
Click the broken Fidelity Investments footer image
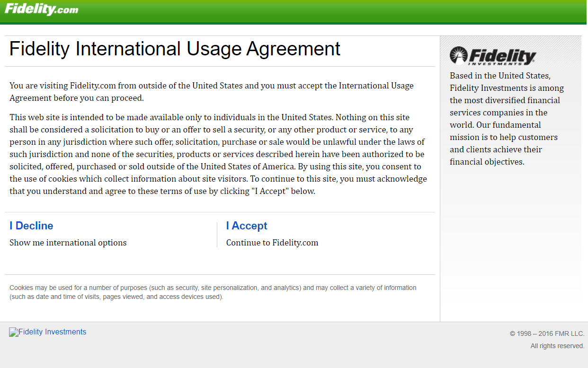coord(48,332)
